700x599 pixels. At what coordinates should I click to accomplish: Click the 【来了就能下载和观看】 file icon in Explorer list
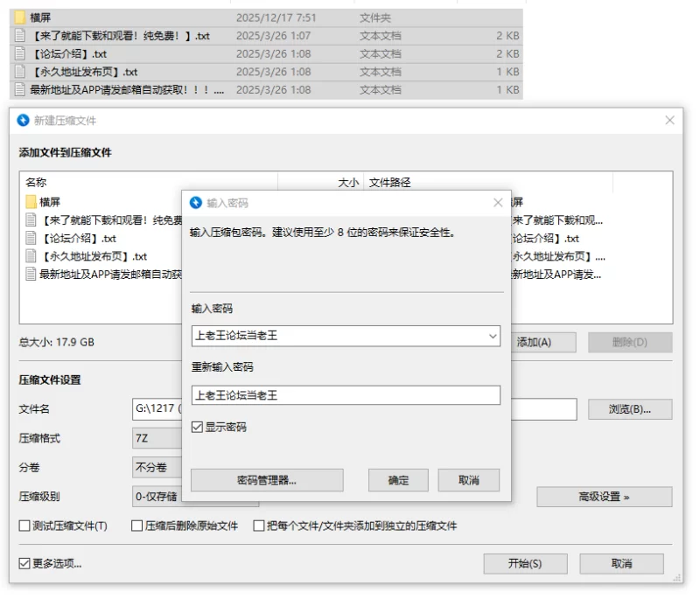[19, 36]
